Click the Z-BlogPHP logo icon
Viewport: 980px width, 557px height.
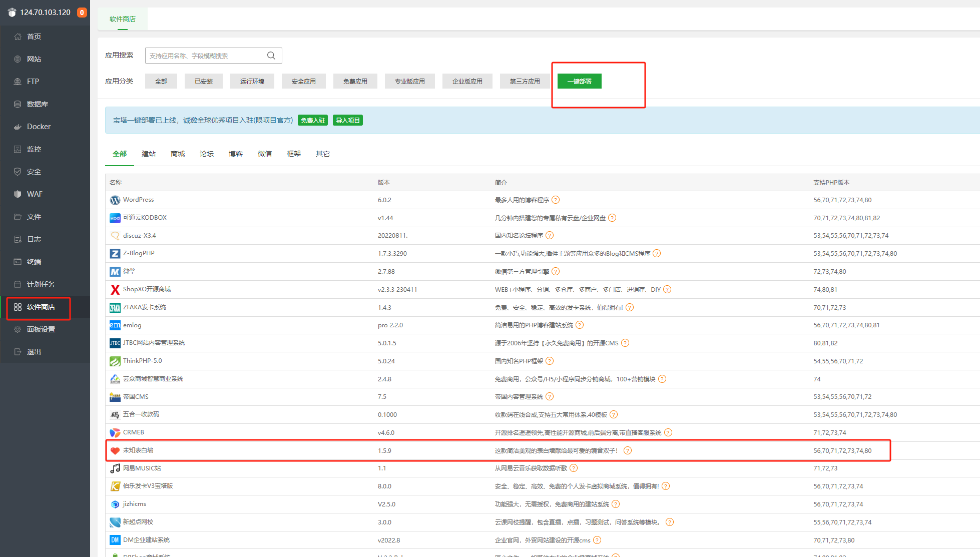[x=115, y=254]
